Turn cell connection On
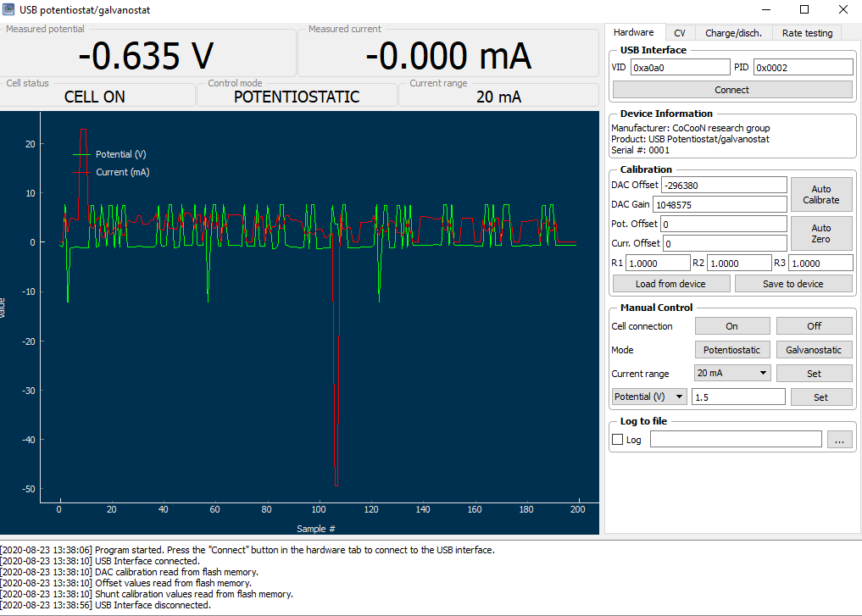This screenshot has height=616, width=862. (731, 326)
